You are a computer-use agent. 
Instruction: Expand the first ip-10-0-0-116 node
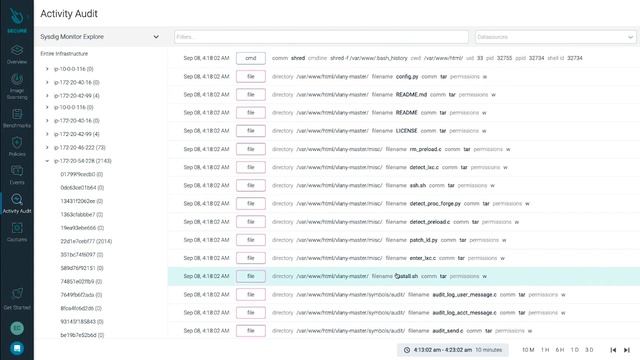click(47, 69)
